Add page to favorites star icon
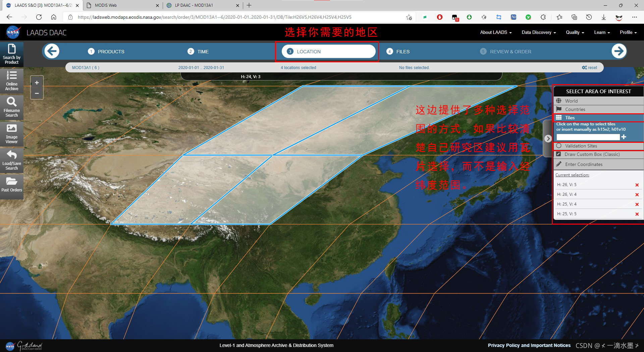The image size is (644, 352). [409, 17]
